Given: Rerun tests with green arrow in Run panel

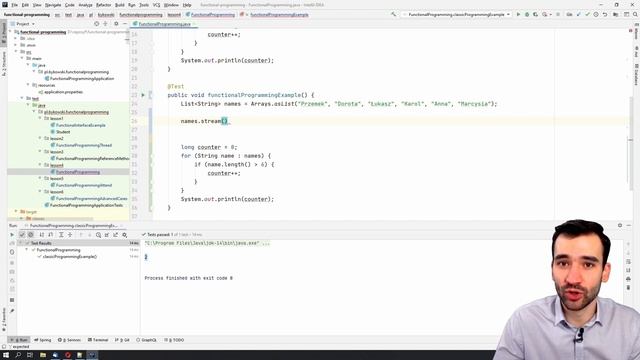Looking at the screenshot, I should (x=12, y=235).
